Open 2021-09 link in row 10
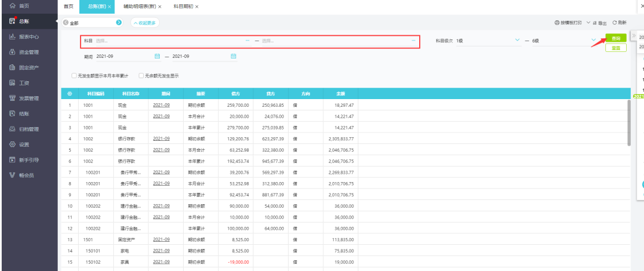 pos(162,205)
